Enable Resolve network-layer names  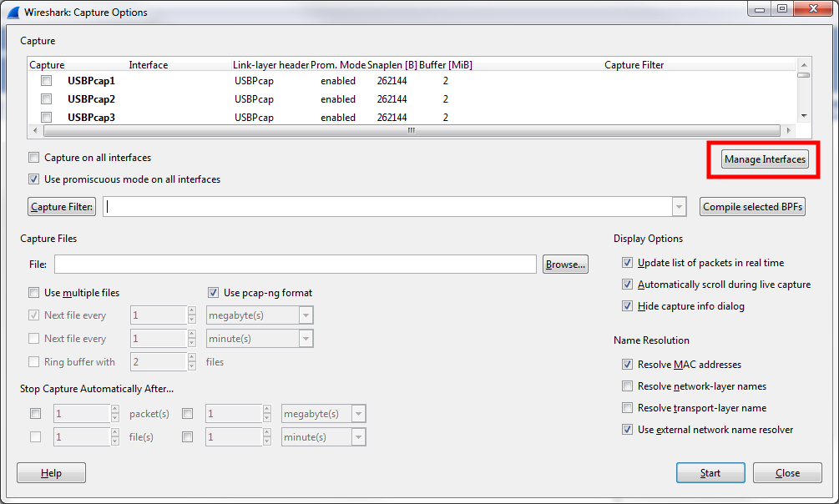(627, 386)
